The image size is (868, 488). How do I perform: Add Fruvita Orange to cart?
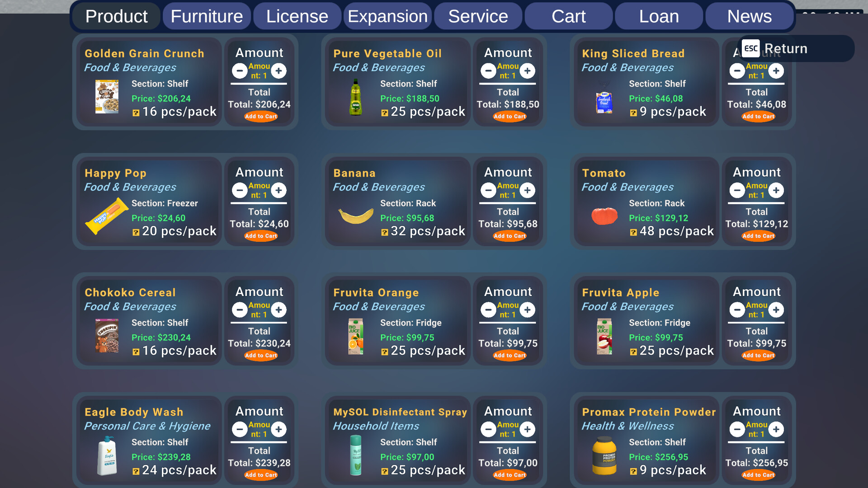509,355
